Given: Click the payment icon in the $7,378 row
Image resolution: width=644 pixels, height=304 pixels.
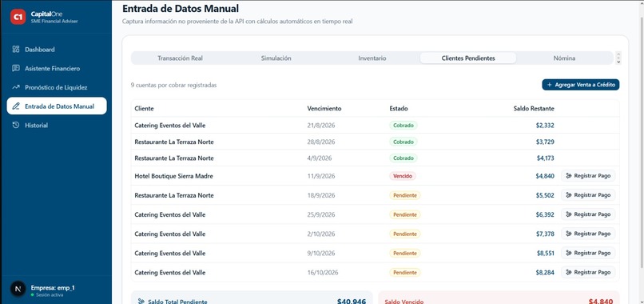Looking at the screenshot, I should (569, 234).
